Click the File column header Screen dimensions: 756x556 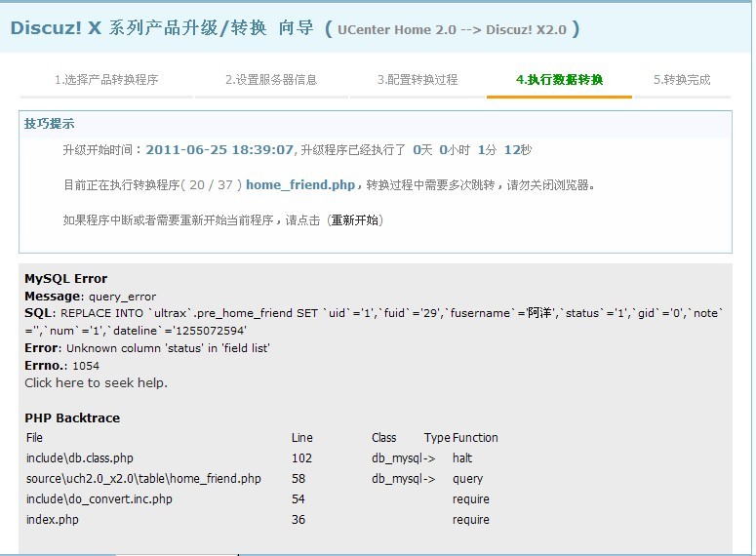[x=34, y=438]
